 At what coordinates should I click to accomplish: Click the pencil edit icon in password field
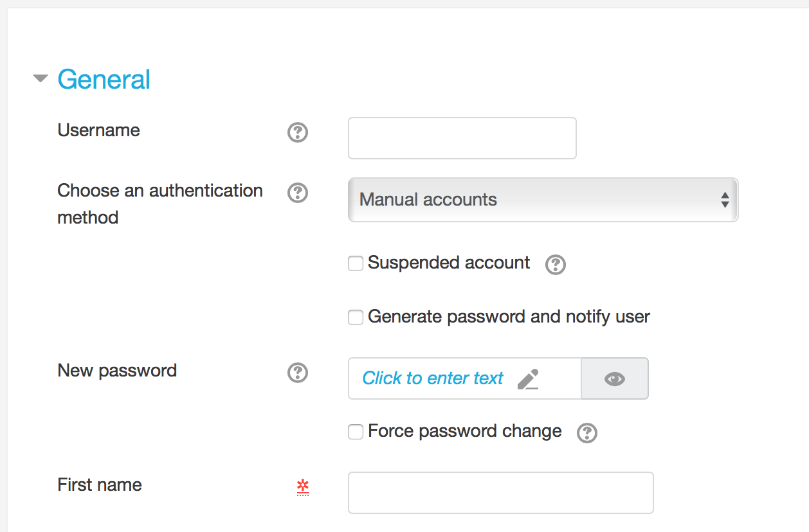528,379
